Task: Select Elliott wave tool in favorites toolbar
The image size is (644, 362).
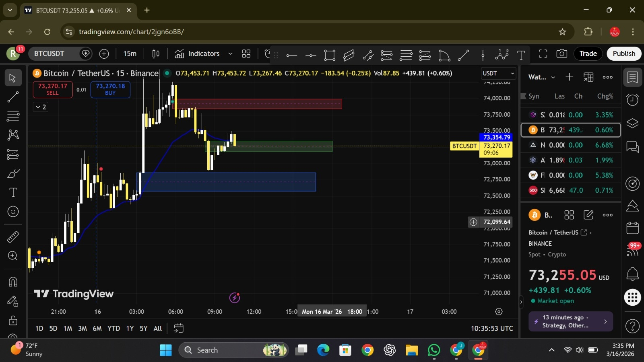Action: coord(502,55)
